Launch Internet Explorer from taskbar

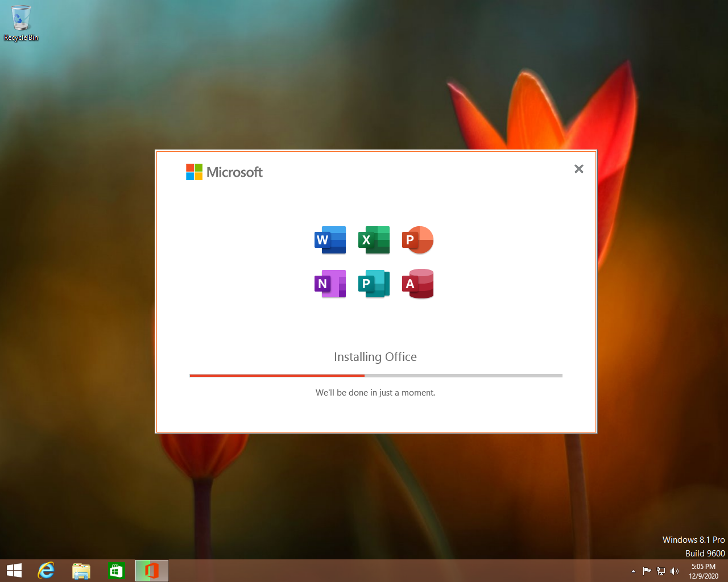(x=46, y=571)
